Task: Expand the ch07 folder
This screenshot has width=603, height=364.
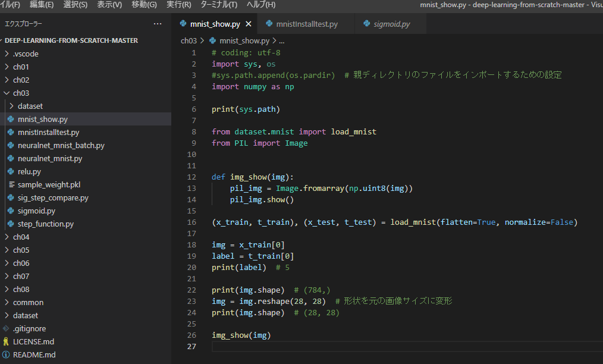Action: point(7,276)
